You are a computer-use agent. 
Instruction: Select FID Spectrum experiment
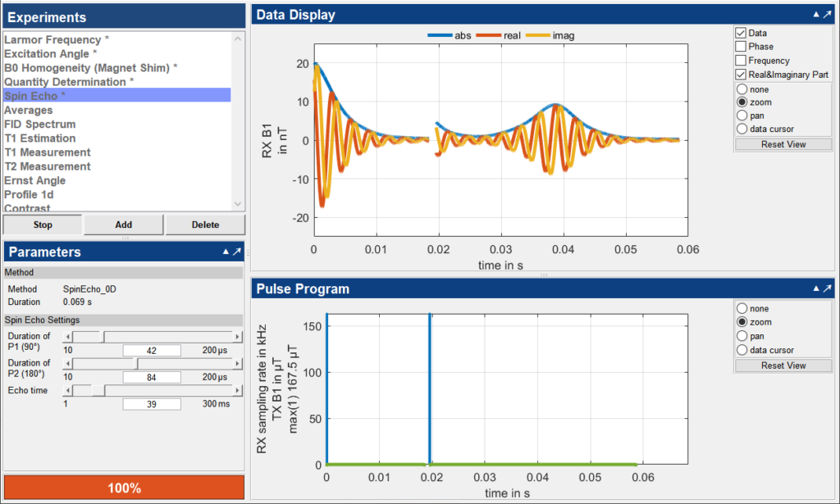pyautogui.click(x=40, y=125)
